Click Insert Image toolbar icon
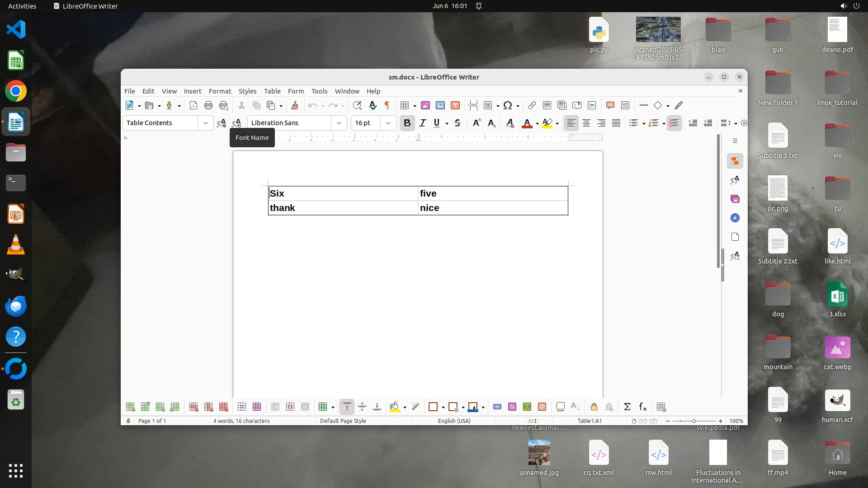Viewport: 868px width, 488px height. pos(425,105)
